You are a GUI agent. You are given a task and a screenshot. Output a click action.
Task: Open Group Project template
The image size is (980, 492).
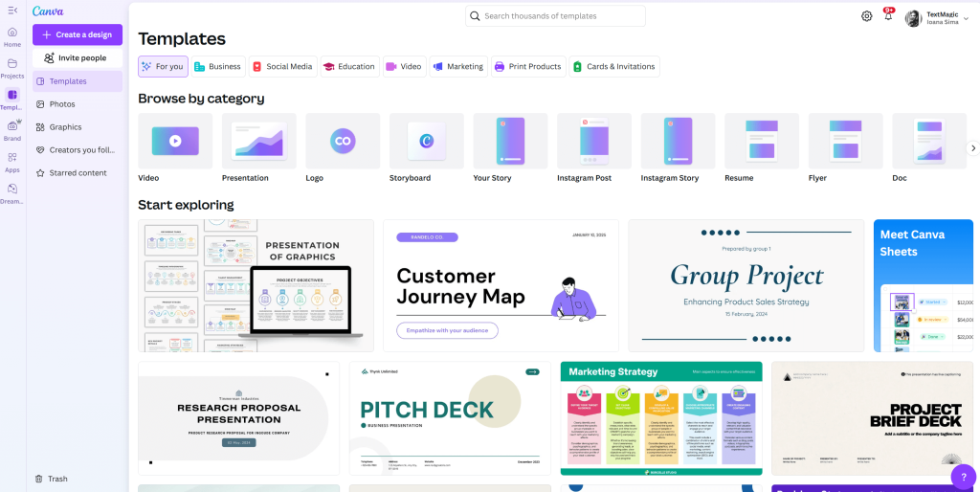(x=746, y=285)
